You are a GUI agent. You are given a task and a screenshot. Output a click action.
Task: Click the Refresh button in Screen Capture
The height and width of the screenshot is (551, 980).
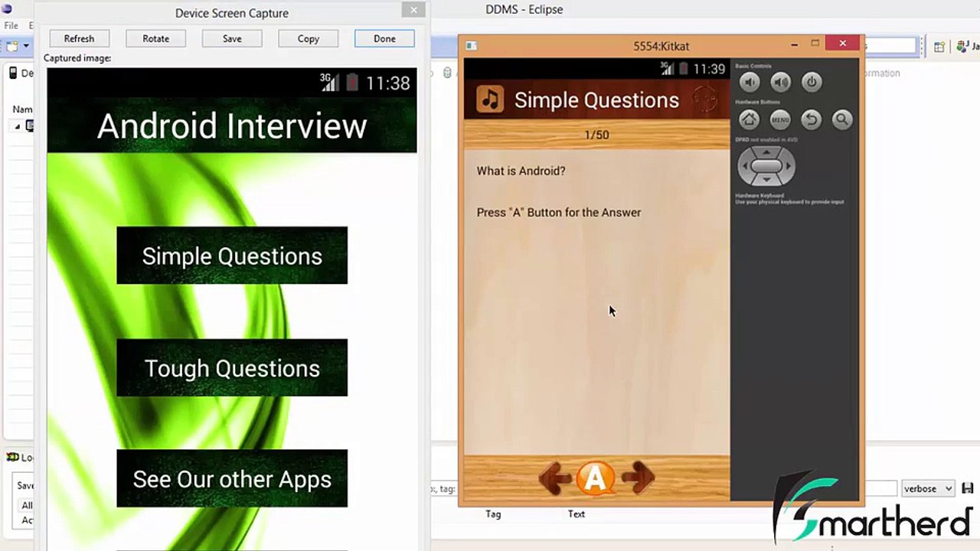coord(79,38)
